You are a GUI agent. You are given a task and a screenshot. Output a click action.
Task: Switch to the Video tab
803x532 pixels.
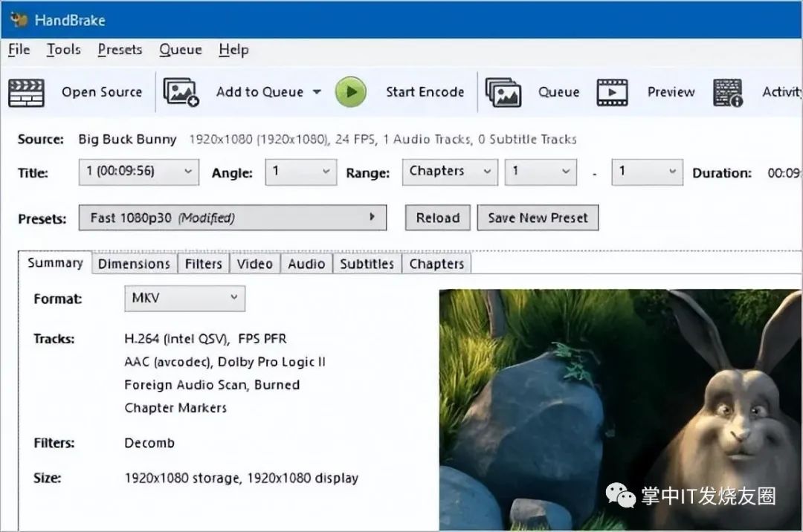(254, 264)
